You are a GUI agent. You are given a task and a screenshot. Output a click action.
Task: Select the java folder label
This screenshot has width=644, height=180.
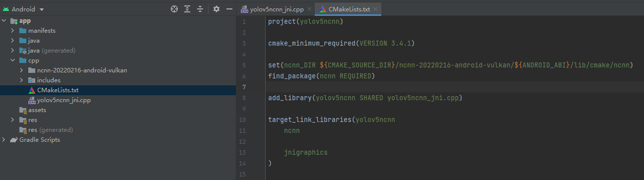[x=34, y=41]
